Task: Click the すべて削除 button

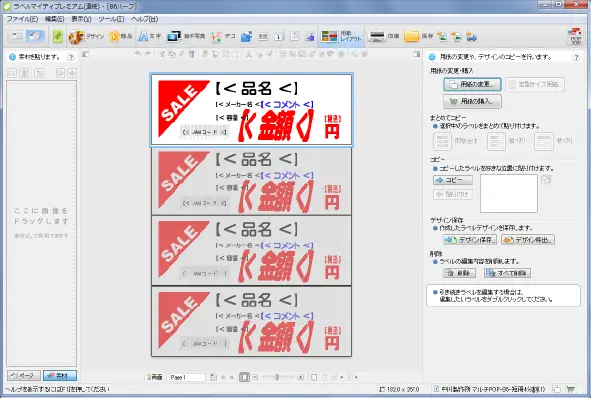Action: (x=507, y=273)
